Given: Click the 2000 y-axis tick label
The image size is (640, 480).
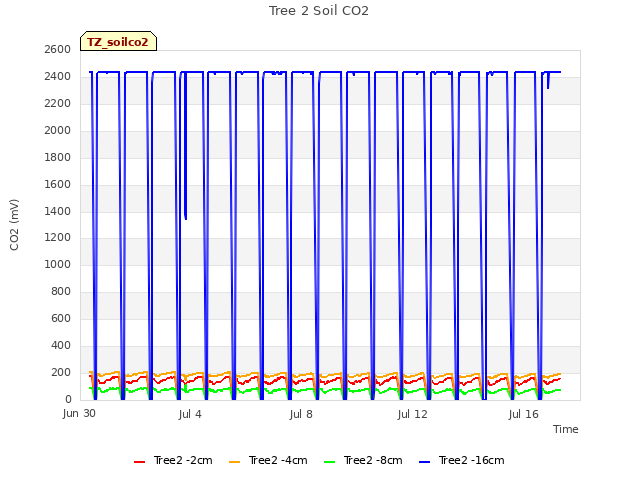Looking at the screenshot, I should [x=58, y=130].
